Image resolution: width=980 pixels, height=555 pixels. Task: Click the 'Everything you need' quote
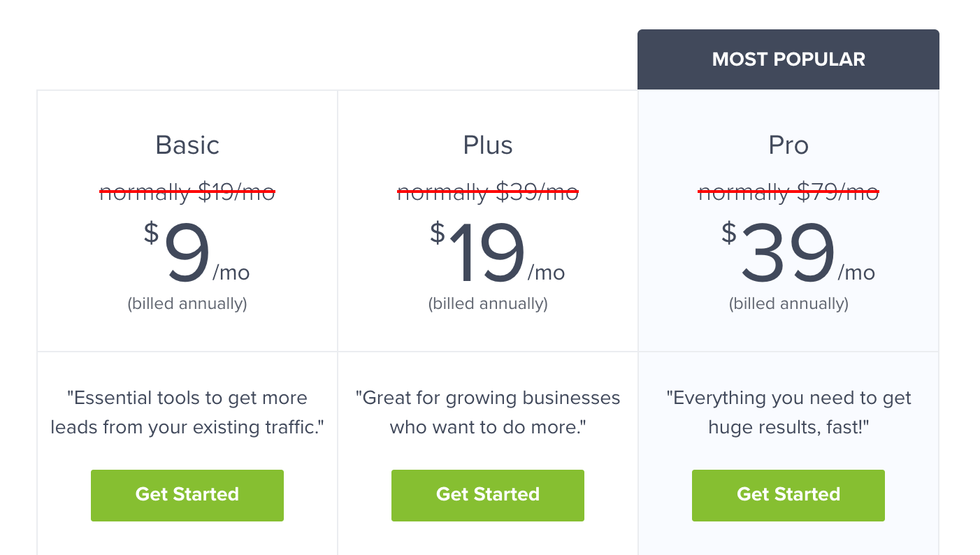pos(788,412)
